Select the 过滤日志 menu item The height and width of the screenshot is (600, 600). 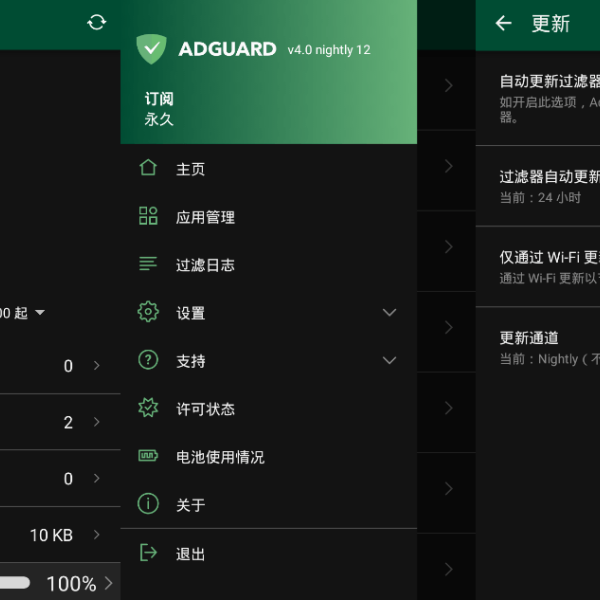pos(269,264)
